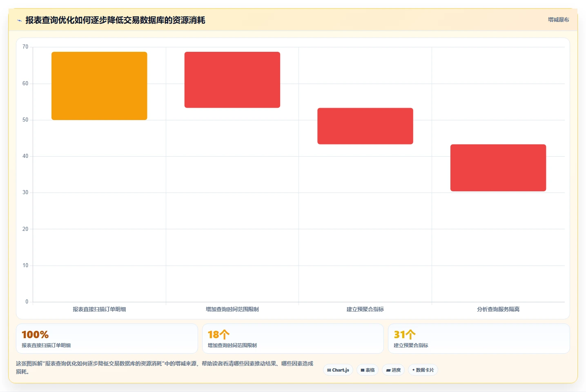This screenshot has height=392, width=586.
Task: Select the 数据卡片 tag pill
Action: 423,370
